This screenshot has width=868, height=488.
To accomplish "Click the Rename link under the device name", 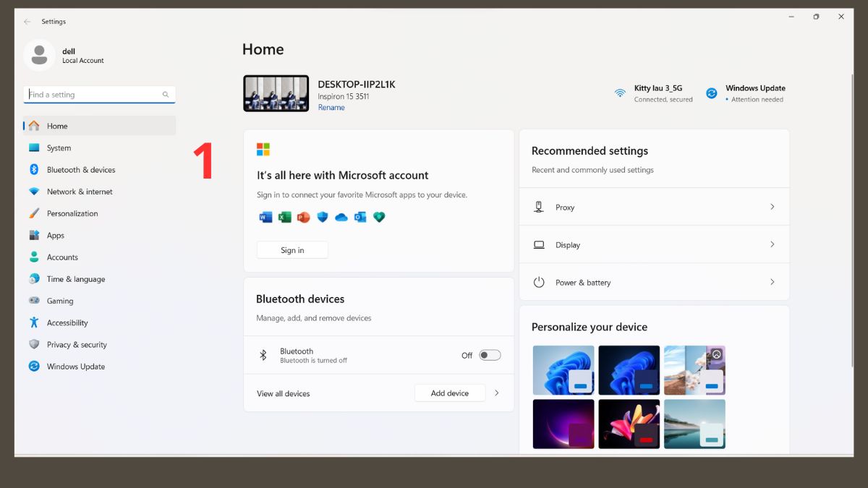I will coord(331,108).
